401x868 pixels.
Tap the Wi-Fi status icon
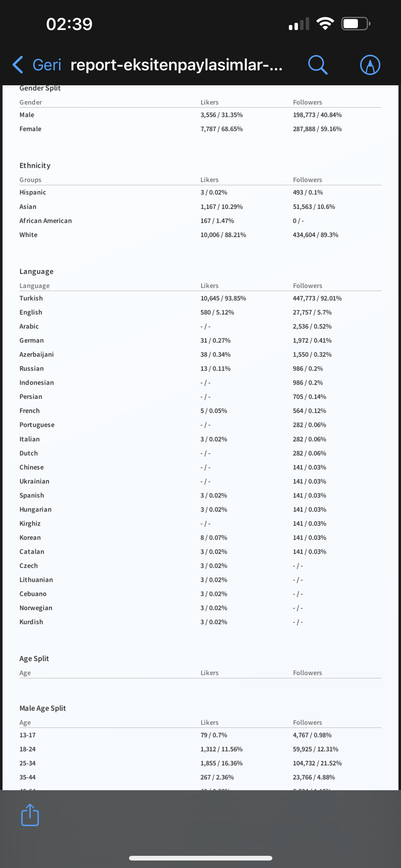point(325,23)
